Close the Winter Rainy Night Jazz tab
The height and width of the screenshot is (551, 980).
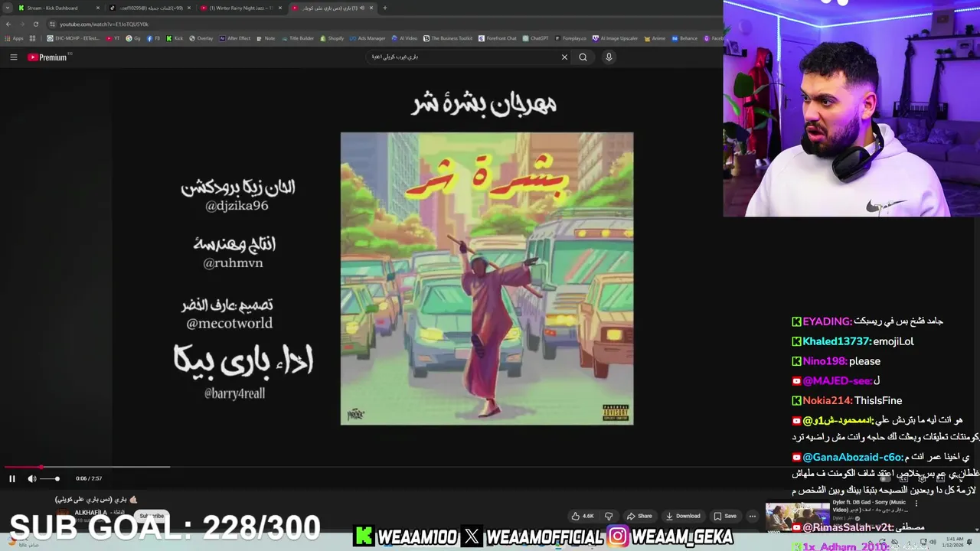279,8
